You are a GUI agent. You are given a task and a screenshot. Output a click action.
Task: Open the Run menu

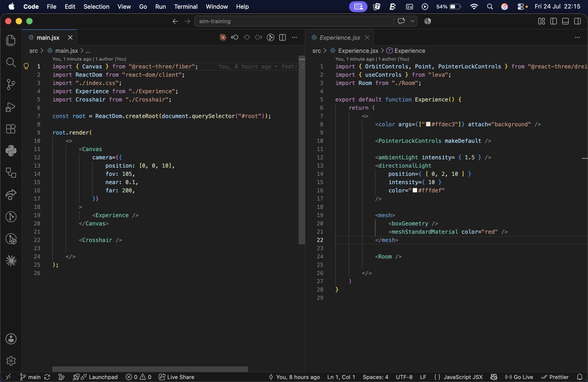(x=160, y=6)
